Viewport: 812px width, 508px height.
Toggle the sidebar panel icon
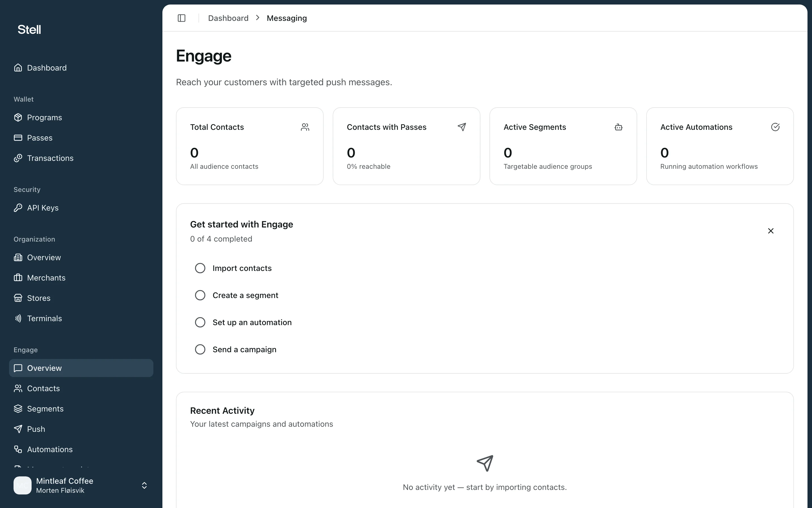pyautogui.click(x=182, y=18)
